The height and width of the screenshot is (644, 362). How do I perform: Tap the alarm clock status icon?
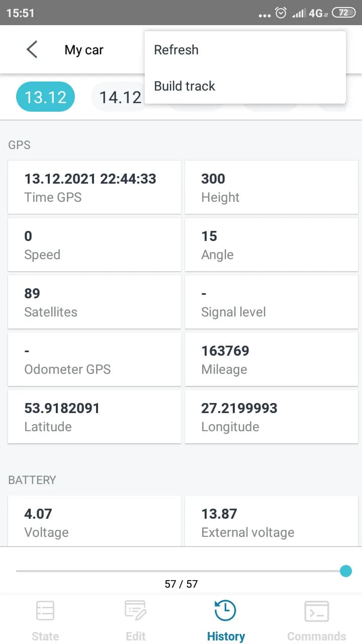point(281,13)
